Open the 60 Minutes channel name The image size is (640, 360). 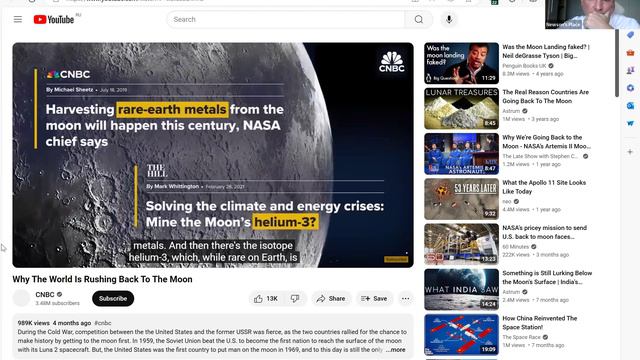click(516, 247)
